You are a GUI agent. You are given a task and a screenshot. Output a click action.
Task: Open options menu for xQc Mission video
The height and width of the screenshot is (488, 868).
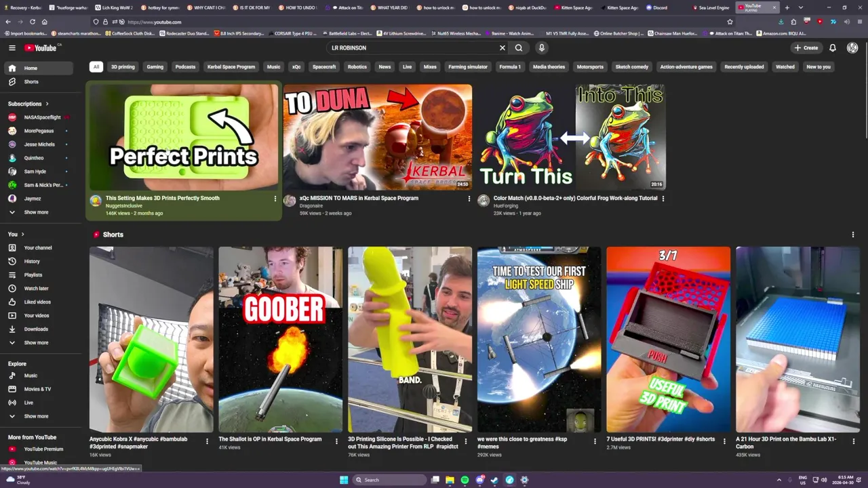469,199
